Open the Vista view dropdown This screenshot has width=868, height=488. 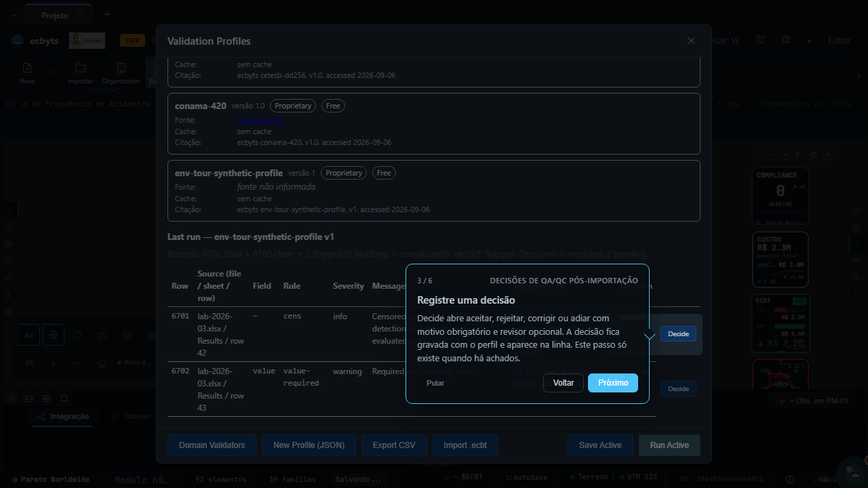pos(134,363)
